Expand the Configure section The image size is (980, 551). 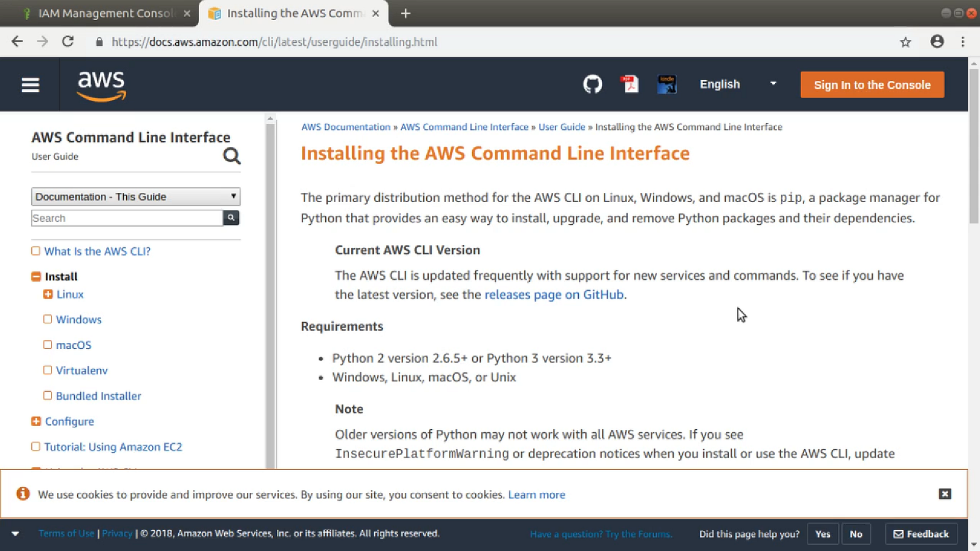[x=36, y=421]
